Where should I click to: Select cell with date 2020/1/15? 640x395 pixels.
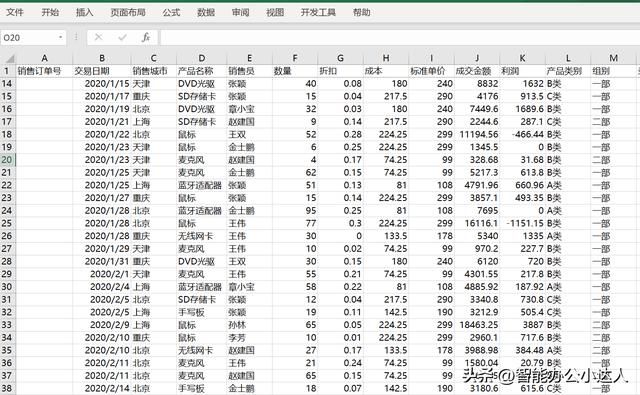tap(102, 84)
